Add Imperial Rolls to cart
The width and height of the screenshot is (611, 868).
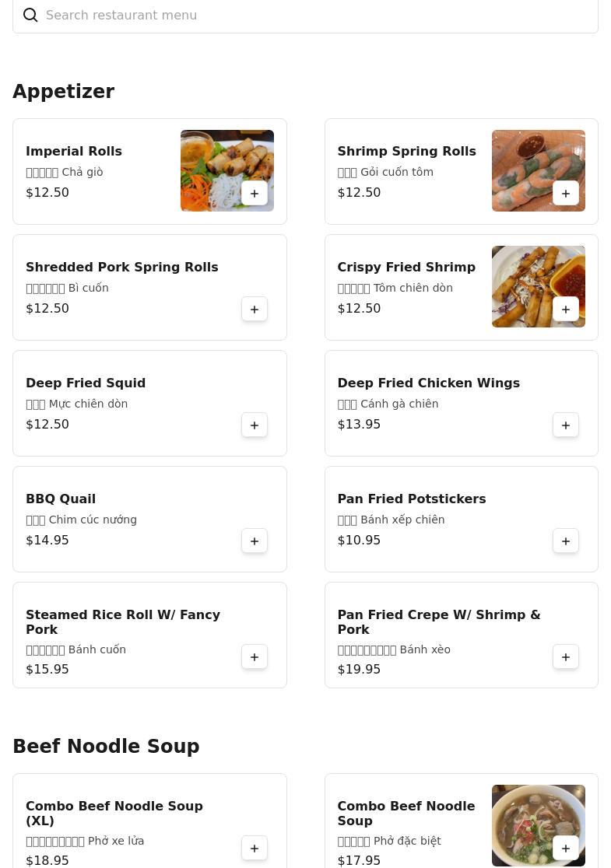[255, 194]
